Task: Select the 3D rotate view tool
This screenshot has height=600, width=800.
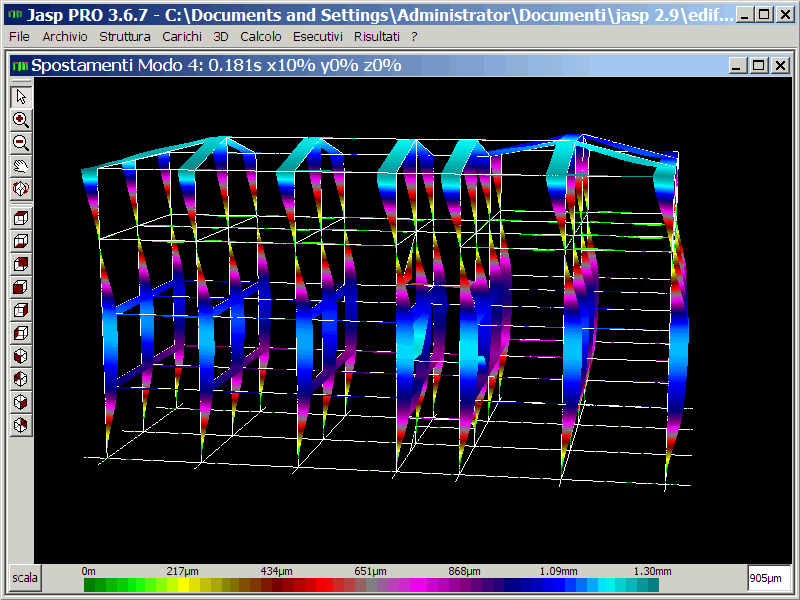Action: click(x=21, y=188)
